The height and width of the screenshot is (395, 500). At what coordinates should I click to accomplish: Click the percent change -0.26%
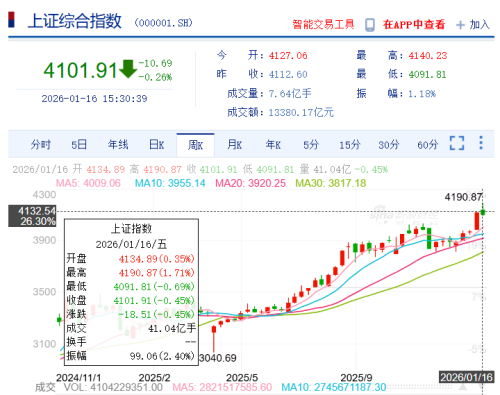[x=155, y=77]
